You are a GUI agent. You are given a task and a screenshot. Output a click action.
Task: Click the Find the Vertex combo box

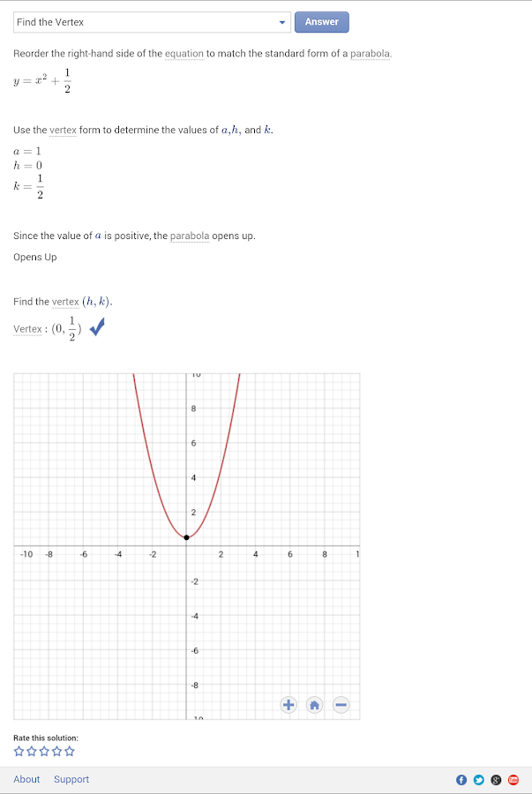click(x=152, y=22)
